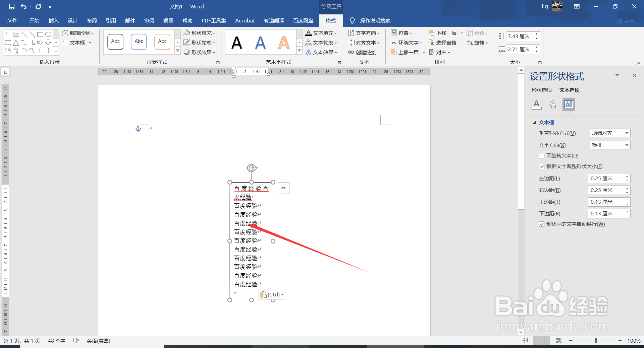Switch to the 插入 ribbon tab

tap(53, 20)
